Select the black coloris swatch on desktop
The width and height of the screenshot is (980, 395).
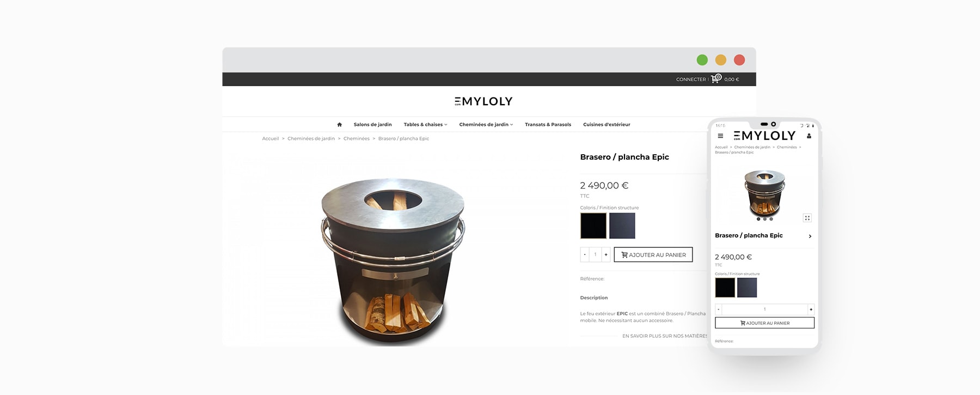[x=593, y=226]
